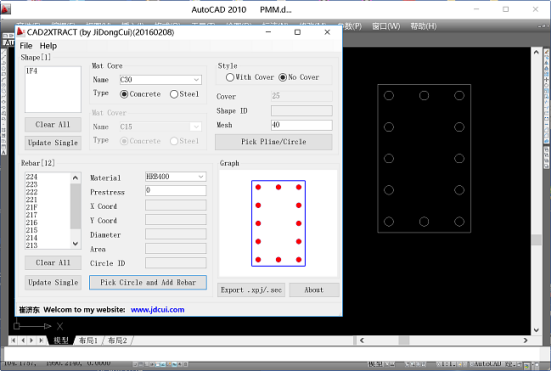The height and width of the screenshot is (371, 551).
Task: Click the Mesh value input field
Action: [302, 125]
